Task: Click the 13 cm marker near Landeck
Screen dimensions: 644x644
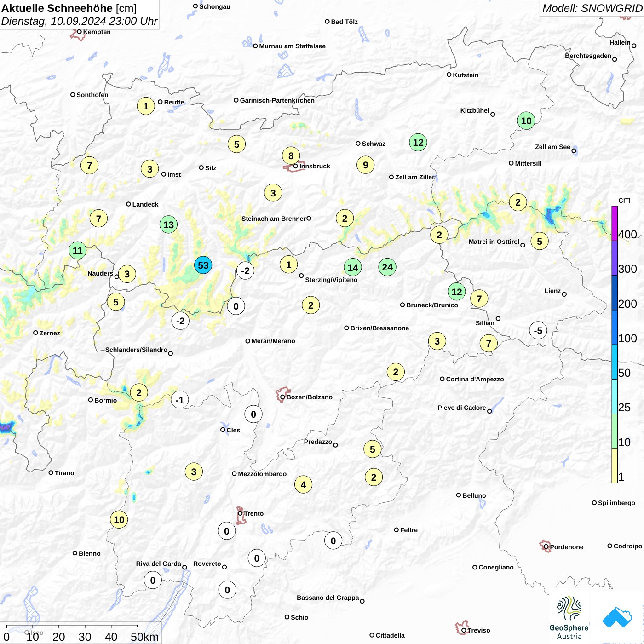Action: (x=169, y=225)
